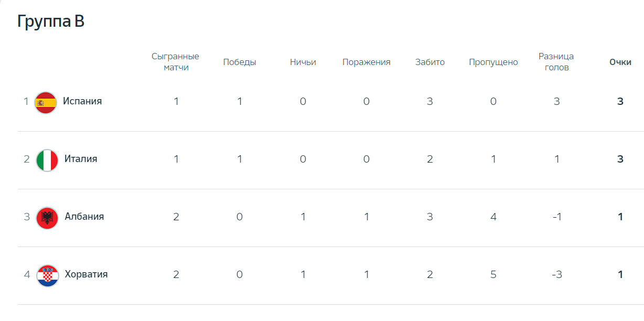Viewport: 644px width, 321px height.
Task: Click the Сыгранные матчи column header
Action: [x=176, y=62]
